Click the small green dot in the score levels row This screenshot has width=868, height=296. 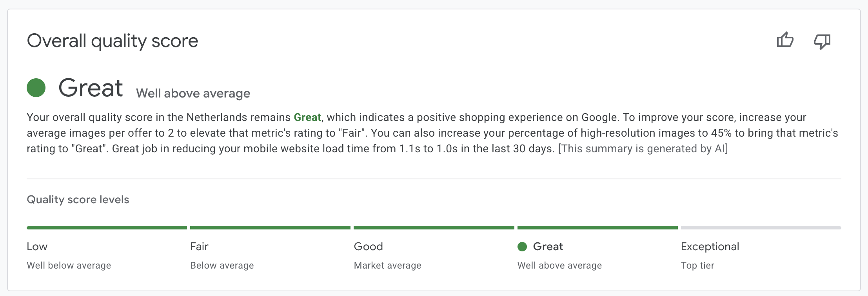(522, 247)
